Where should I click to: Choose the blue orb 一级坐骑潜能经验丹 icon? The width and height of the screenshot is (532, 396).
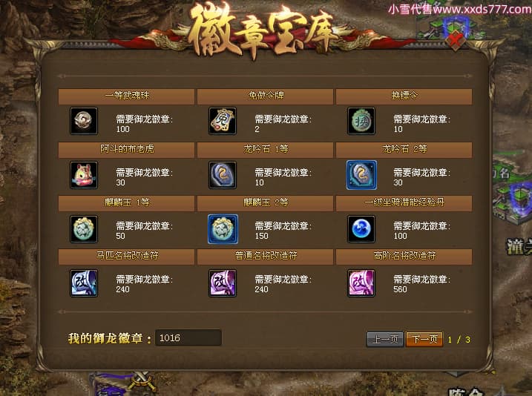[x=361, y=229]
